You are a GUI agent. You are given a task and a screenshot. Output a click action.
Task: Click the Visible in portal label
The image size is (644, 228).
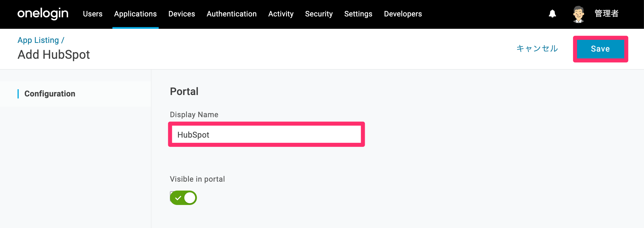197,179
